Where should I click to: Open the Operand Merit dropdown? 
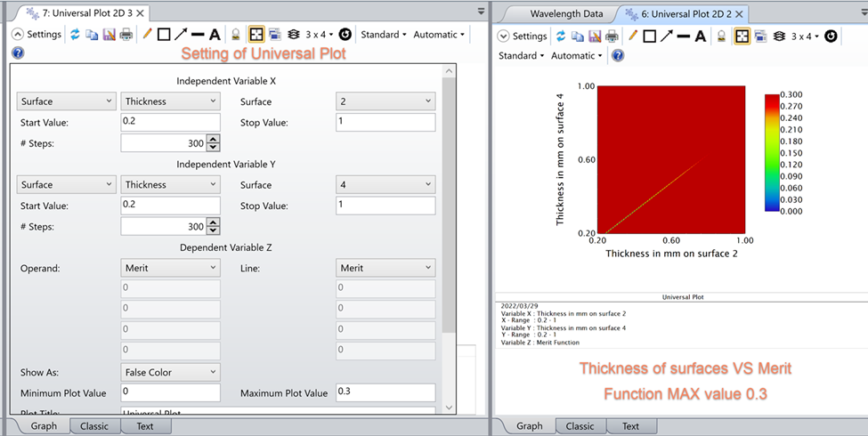tap(171, 268)
